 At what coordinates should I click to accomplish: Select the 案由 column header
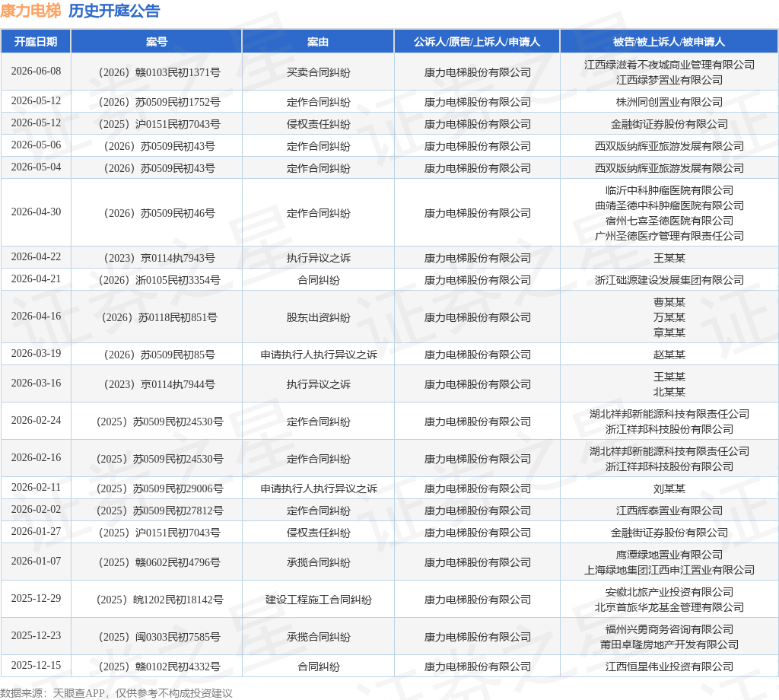point(318,42)
